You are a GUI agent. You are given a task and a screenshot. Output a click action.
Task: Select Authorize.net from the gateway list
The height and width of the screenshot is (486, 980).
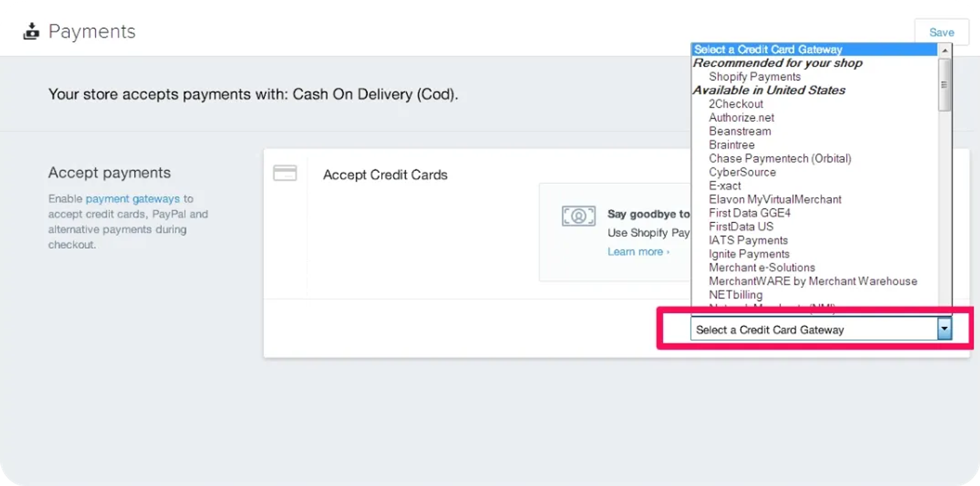(741, 118)
